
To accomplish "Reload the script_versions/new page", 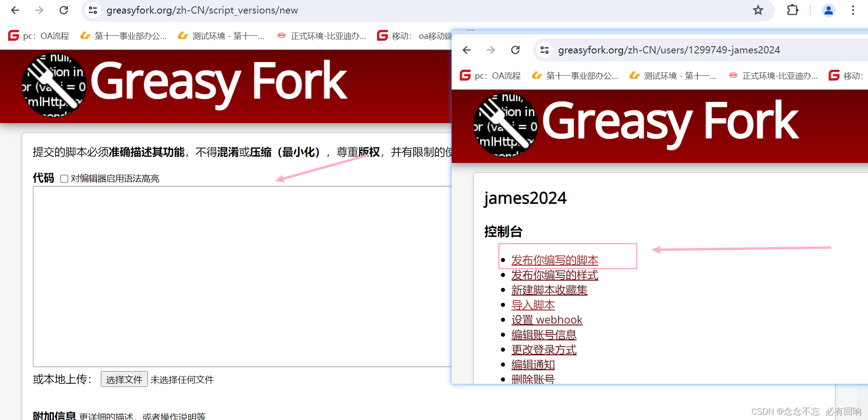I will coord(64,10).
